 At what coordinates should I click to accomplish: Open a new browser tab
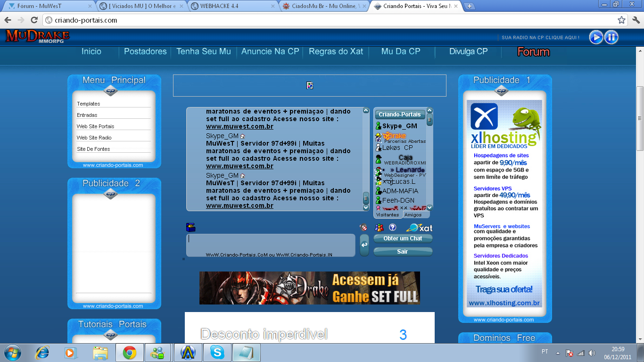(x=470, y=6)
